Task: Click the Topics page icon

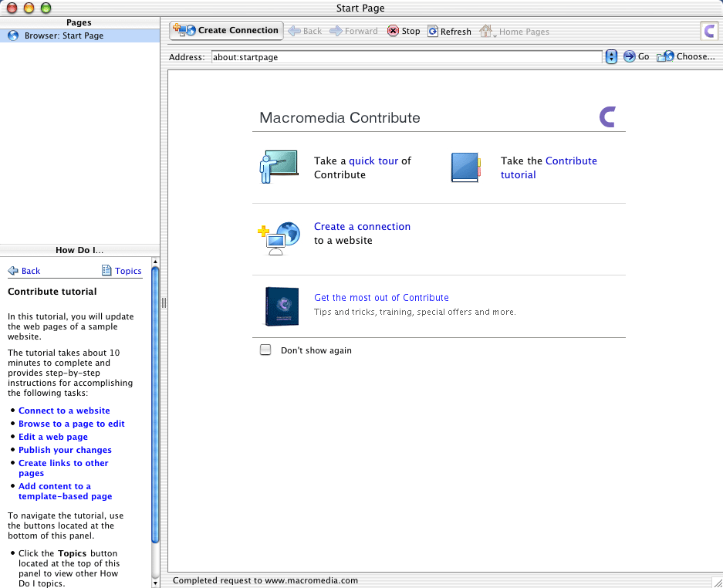Action: coord(106,270)
